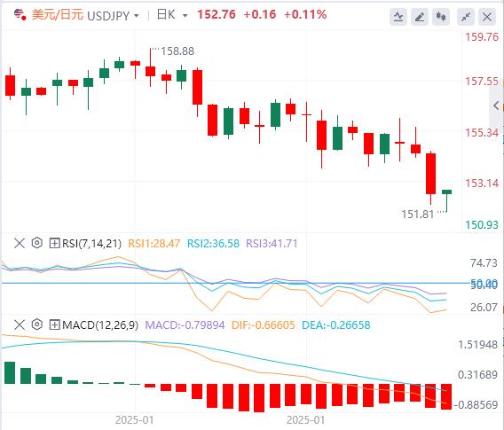The height and width of the screenshot is (430, 504).
Task: Open RSI indicator settings gear icon
Action: (37, 243)
